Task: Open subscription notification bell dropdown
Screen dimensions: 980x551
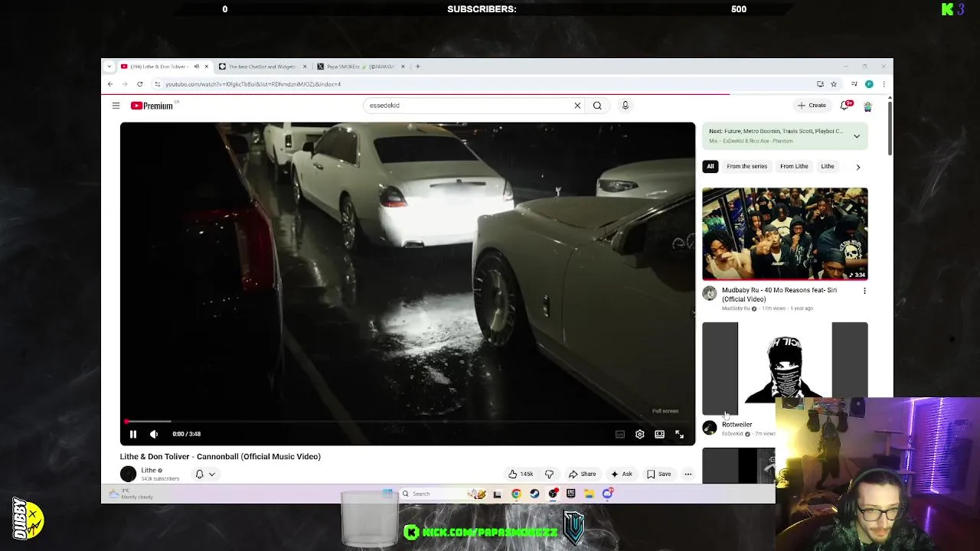Action: (x=205, y=474)
